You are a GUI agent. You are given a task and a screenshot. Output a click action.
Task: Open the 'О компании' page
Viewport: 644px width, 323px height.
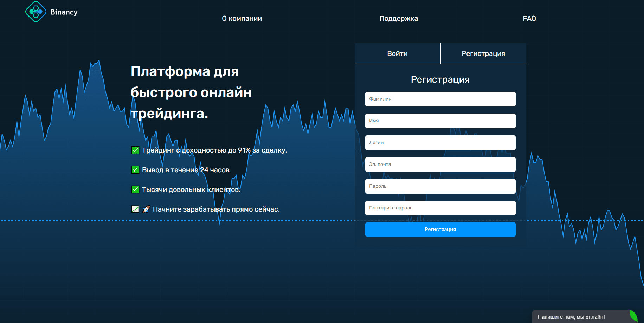click(242, 18)
